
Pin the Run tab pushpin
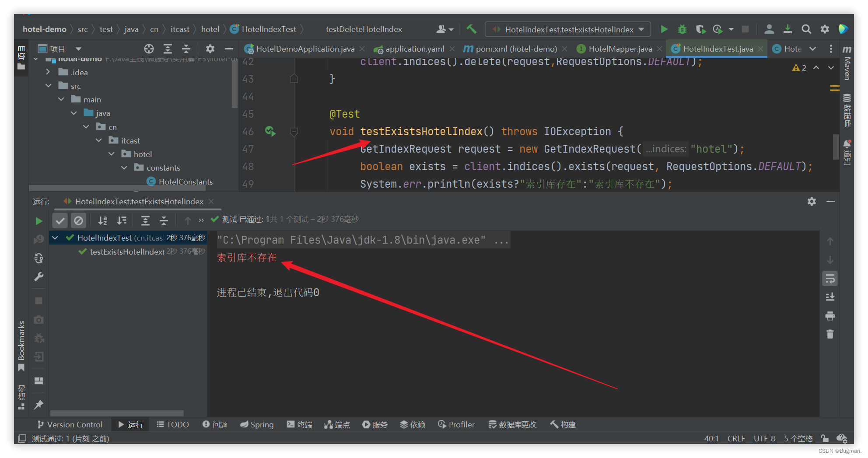38,404
